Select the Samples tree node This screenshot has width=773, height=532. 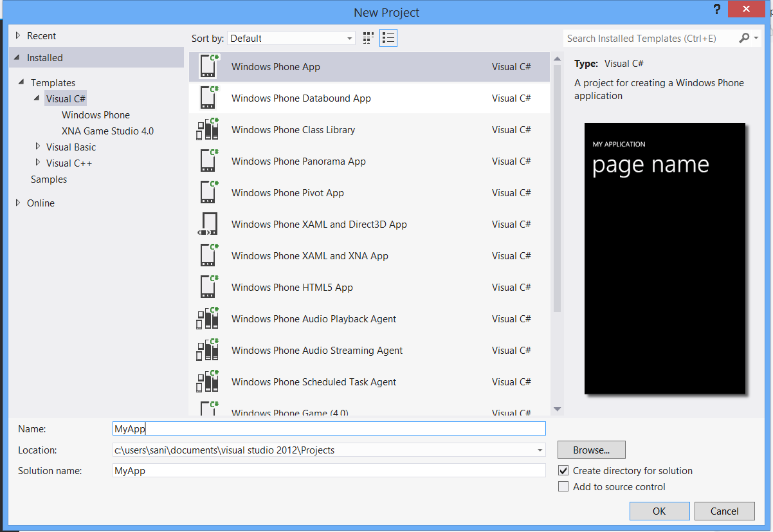(x=49, y=179)
